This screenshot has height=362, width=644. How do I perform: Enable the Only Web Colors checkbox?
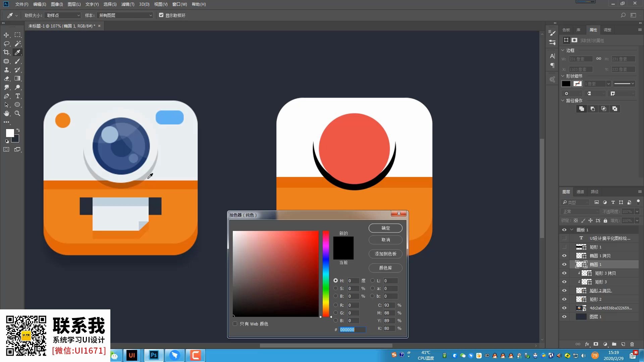tap(235, 324)
